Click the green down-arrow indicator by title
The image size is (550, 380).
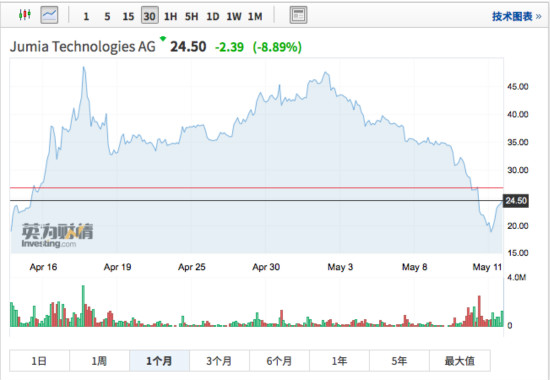pos(163,38)
